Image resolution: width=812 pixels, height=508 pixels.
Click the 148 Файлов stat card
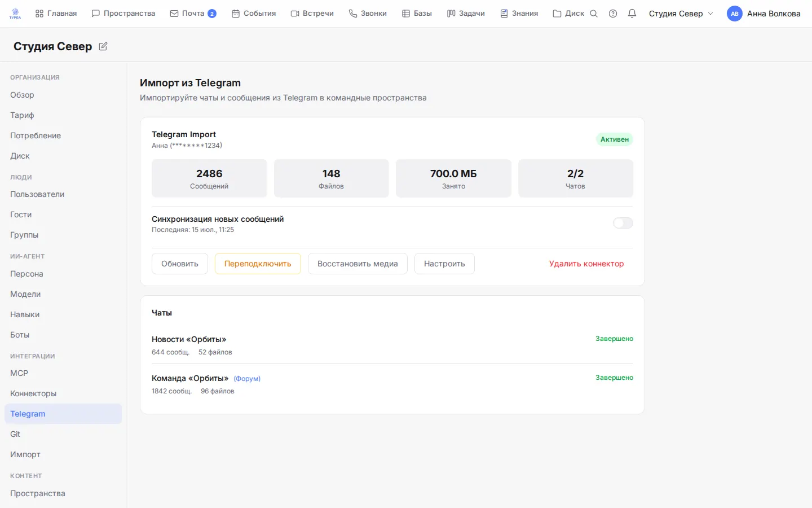coord(332,178)
